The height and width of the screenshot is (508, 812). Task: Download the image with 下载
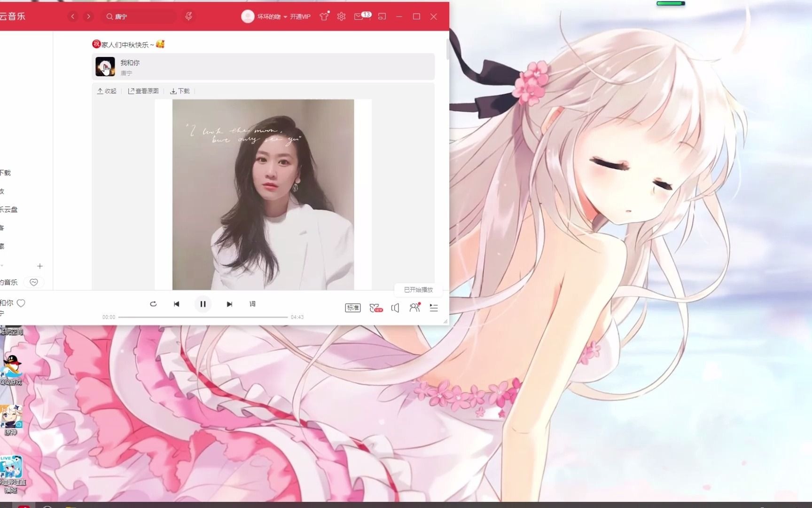180,91
